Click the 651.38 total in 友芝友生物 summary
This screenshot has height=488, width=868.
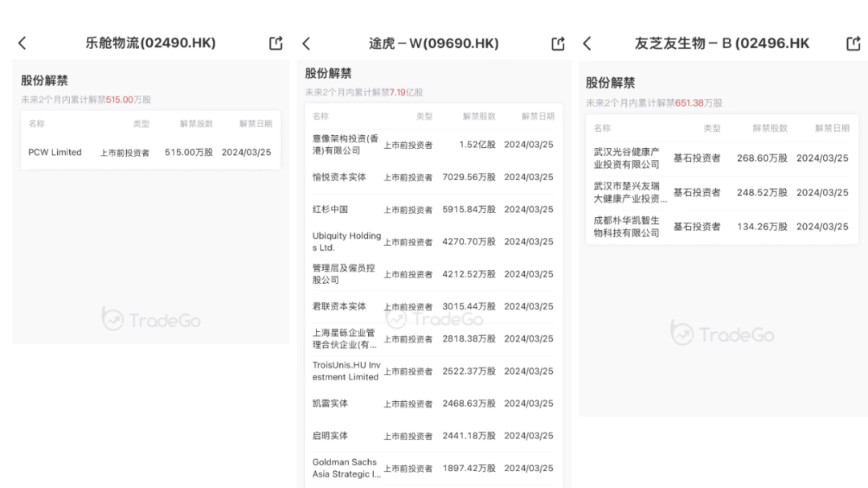coord(690,103)
